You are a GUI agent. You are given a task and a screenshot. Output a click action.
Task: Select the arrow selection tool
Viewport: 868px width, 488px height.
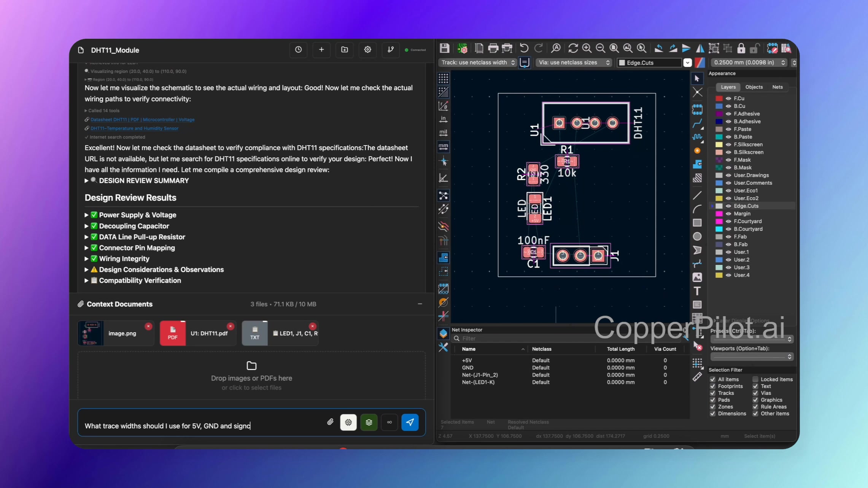coord(697,79)
